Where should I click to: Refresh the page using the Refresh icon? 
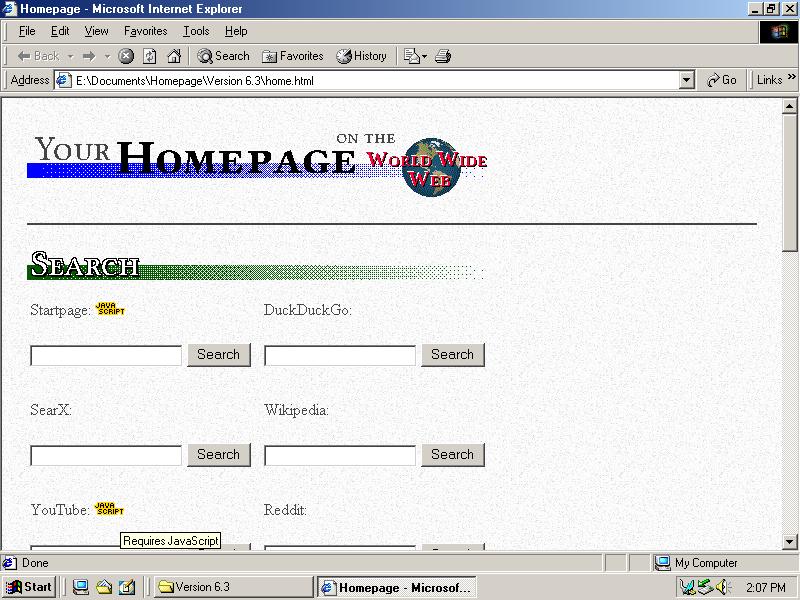point(149,56)
